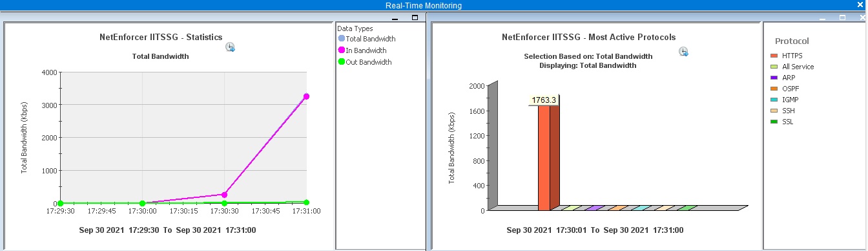Minimize the Statistics chart panel
868x251 pixels.
tap(395, 18)
